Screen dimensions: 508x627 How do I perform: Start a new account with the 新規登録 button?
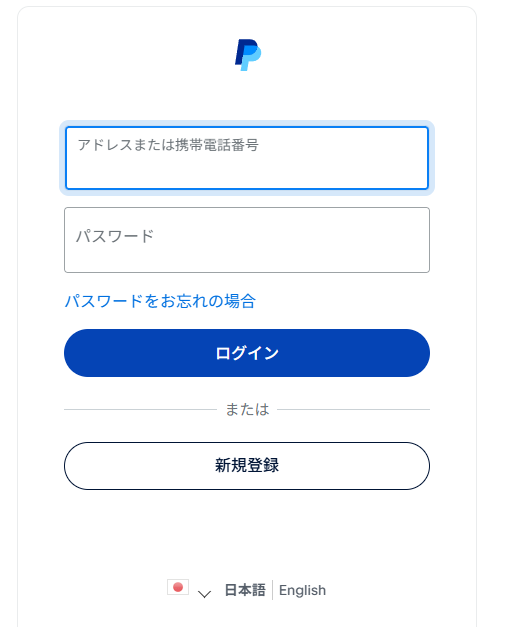click(247, 466)
